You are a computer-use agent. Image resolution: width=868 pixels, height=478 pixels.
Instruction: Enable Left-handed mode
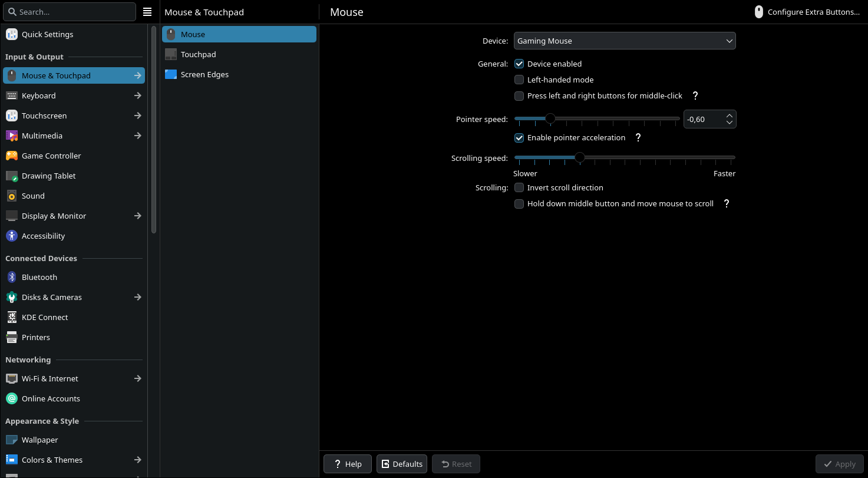pos(519,80)
